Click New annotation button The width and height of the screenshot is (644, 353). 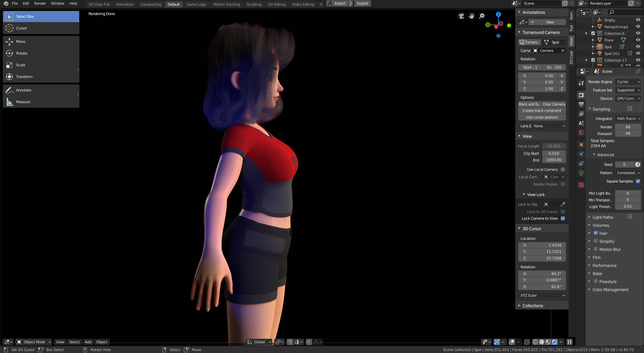[547, 22]
